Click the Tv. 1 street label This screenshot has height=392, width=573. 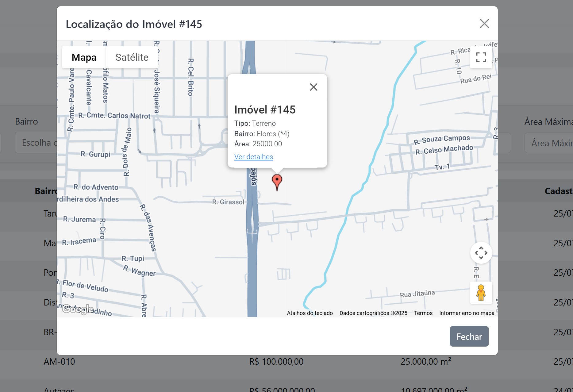[442, 167]
